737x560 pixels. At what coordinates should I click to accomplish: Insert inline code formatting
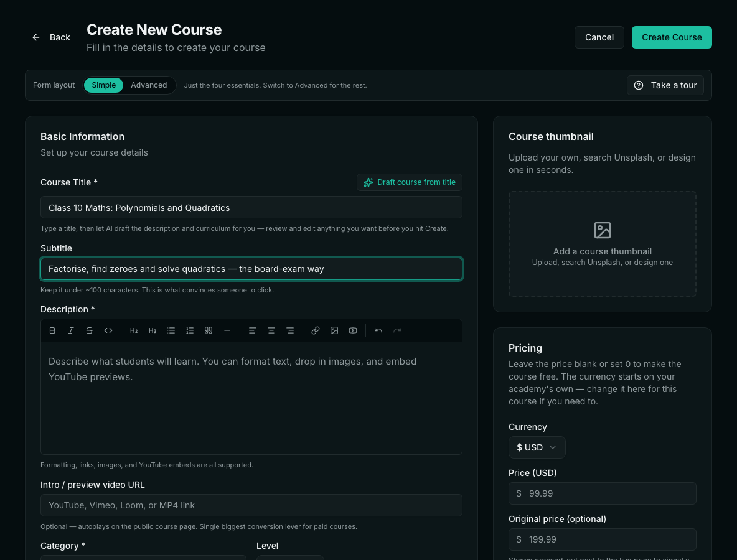(x=108, y=331)
